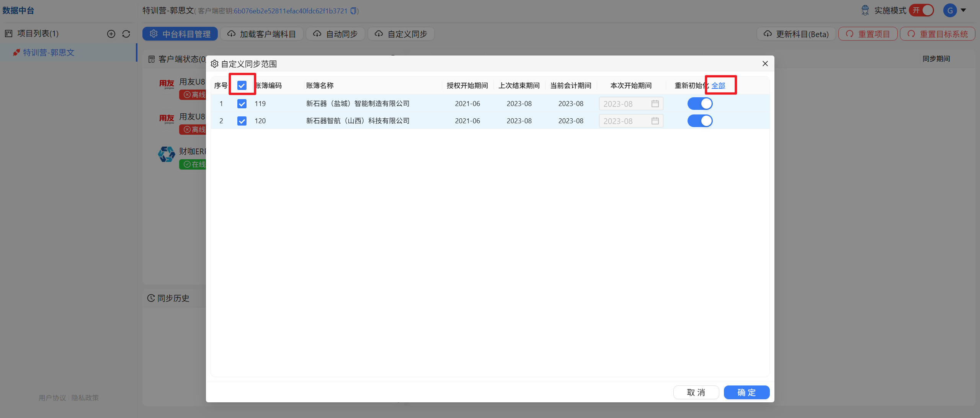Viewport: 980px width, 418px height.
Task: Click the 2023-08 start period field for 119
Action: tap(631, 104)
